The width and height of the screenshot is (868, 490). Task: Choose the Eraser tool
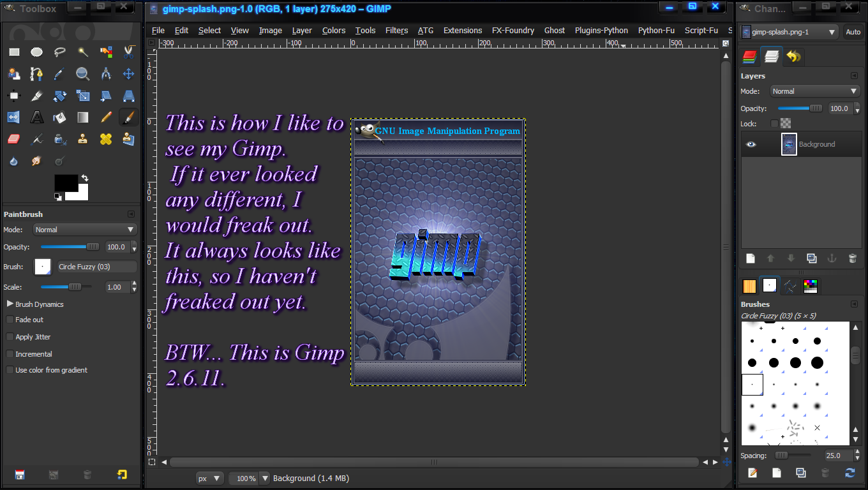tap(14, 139)
